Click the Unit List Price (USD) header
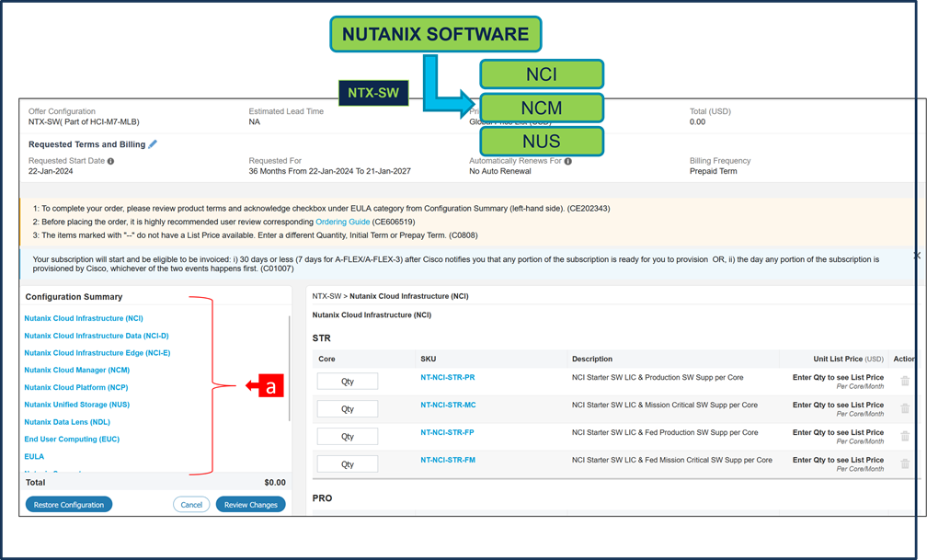The width and height of the screenshot is (927, 560). (848, 359)
